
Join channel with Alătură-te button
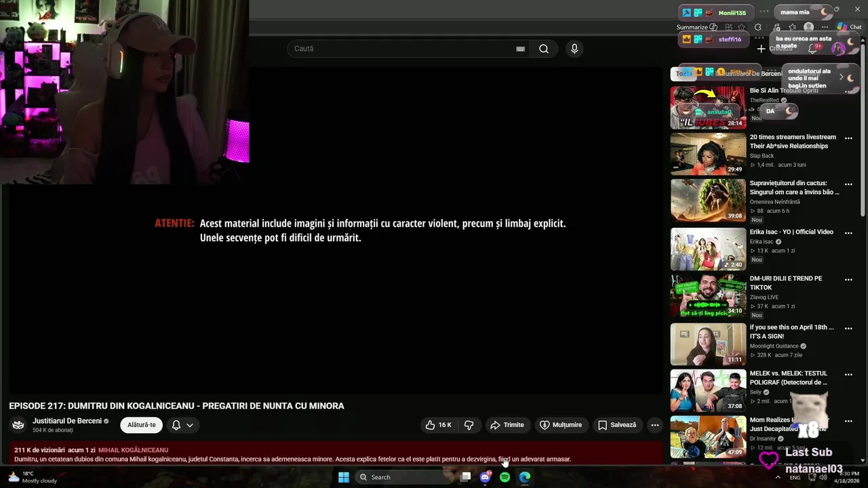coord(142,425)
